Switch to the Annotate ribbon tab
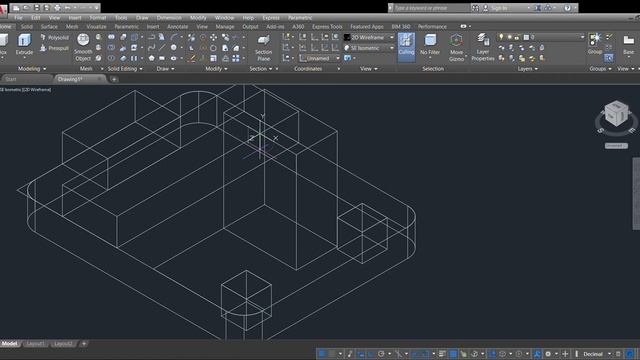 (x=178, y=27)
